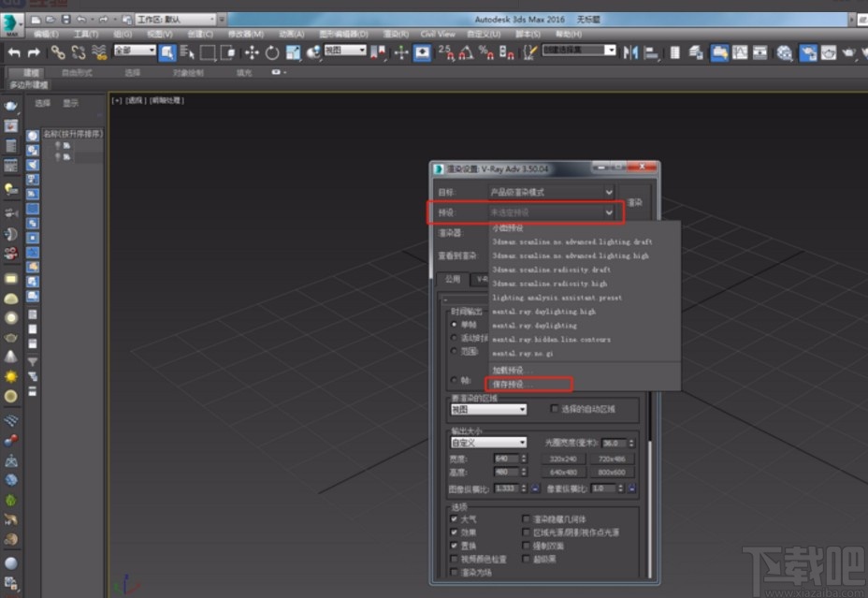Uncheck the 大气 atmosphere checkbox

pyautogui.click(x=453, y=518)
